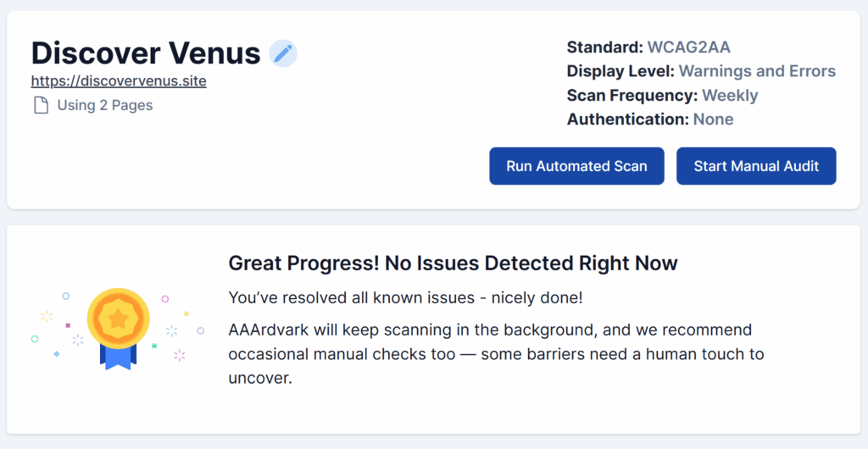The width and height of the screenshot is (868, 449).
Task: Click the Great Progress heading
Action: [x=453, y=263]
